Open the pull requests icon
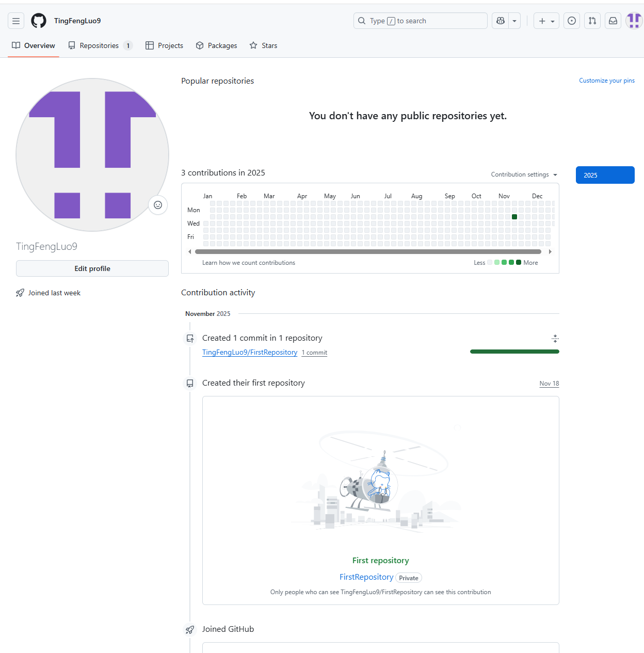This screenshot has width=644, height=653. point(592,21)
